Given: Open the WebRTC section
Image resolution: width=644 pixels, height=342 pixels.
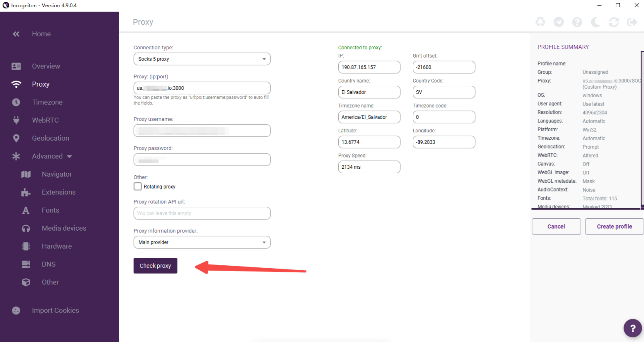Looking at the screenshot, I should [45, 120].
